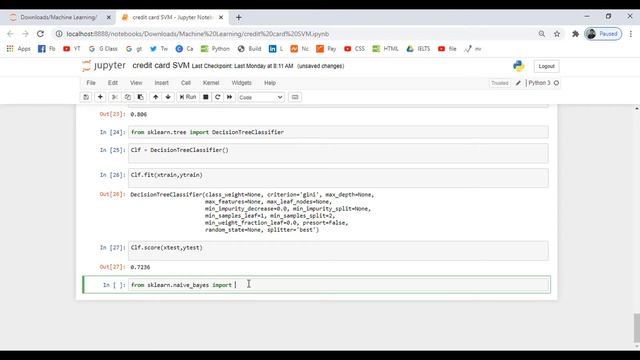Click the Clf = DecisionTreeClassifier() cell
Viewport: 640px width, 360px height.
(x=338, y=153)
